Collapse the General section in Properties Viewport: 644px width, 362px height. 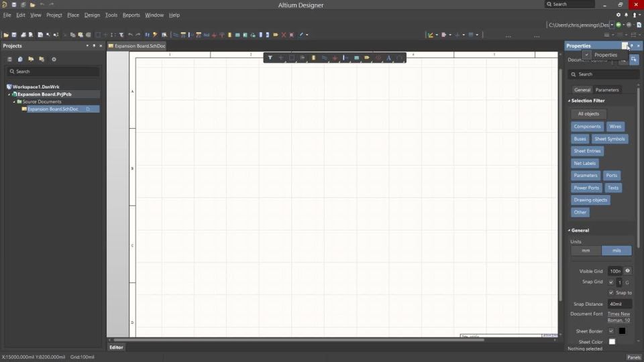pos(570,230)
